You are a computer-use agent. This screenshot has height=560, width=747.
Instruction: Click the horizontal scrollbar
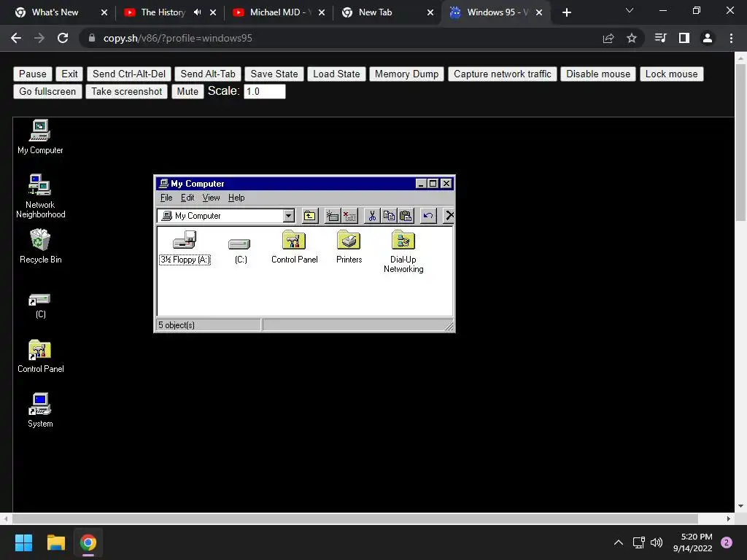tap(355, 518)
